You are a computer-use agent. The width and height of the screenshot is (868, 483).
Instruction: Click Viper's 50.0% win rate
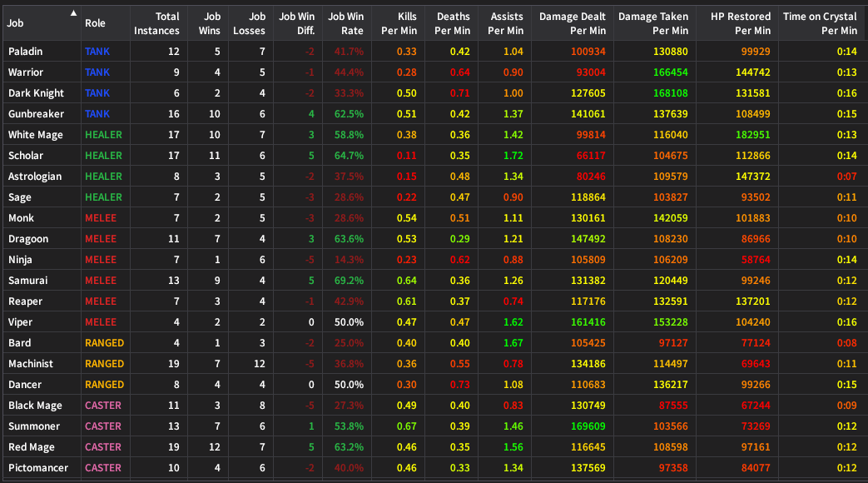coord(349,322)
